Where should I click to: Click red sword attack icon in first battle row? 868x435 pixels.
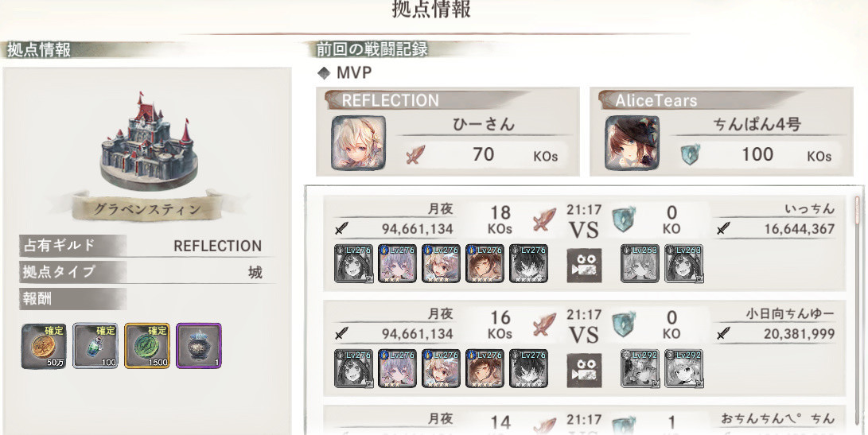click(x=544, y=219)
